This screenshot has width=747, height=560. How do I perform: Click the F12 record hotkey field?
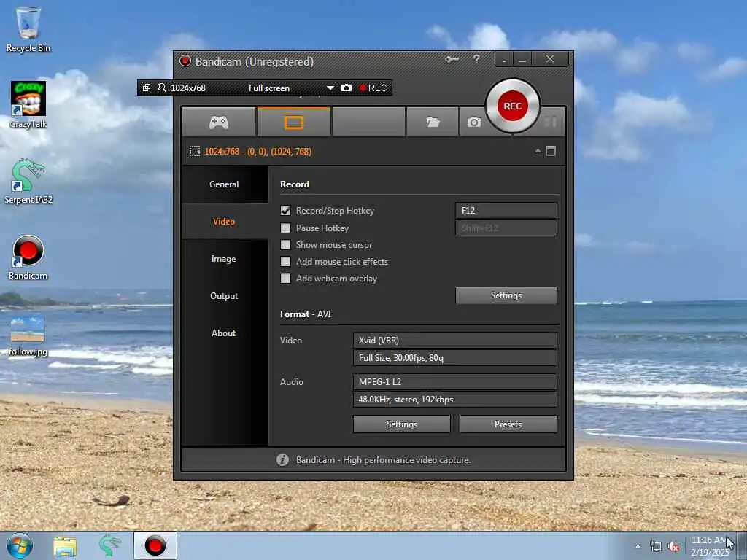506,211
